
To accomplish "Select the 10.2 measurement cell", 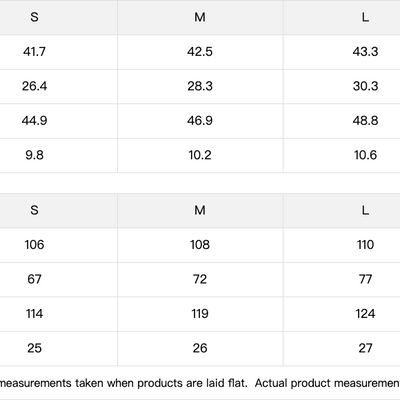I will pyautogui.click(x=200, y=155).
